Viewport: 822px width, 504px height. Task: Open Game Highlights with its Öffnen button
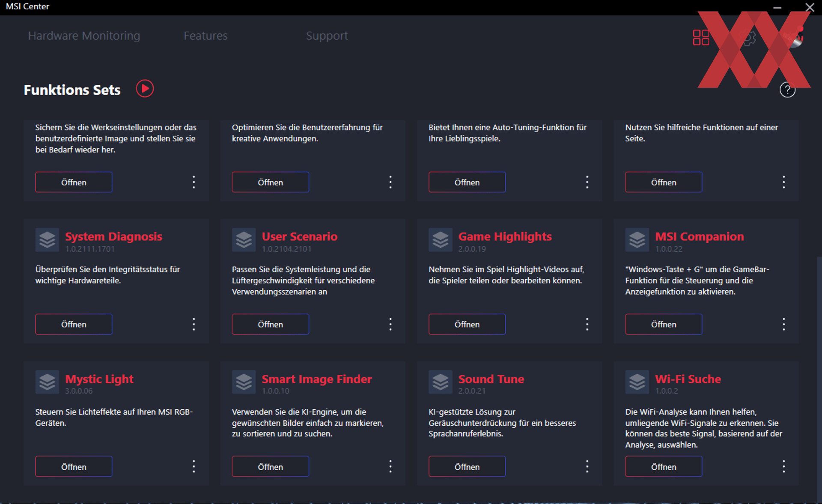[x=467, y=324]
